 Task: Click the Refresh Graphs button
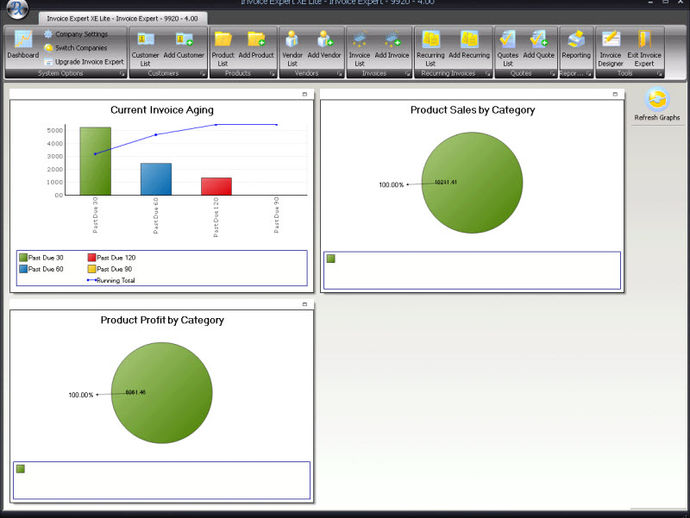(657, 105)
